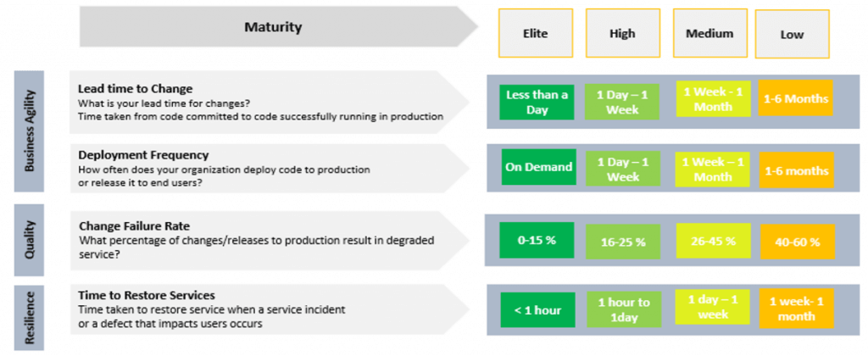
Task: Click the 'On Demand' green cell
Action: (x=538, y=167)
